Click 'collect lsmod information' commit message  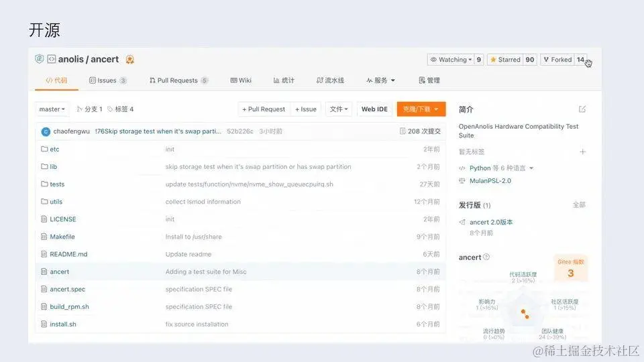click(203, 202)
